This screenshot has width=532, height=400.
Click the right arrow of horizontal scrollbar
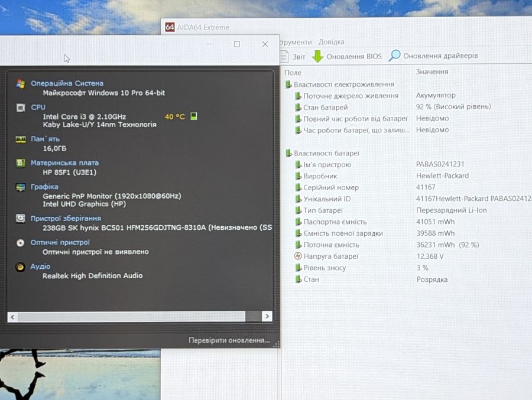tap(267, 316)
